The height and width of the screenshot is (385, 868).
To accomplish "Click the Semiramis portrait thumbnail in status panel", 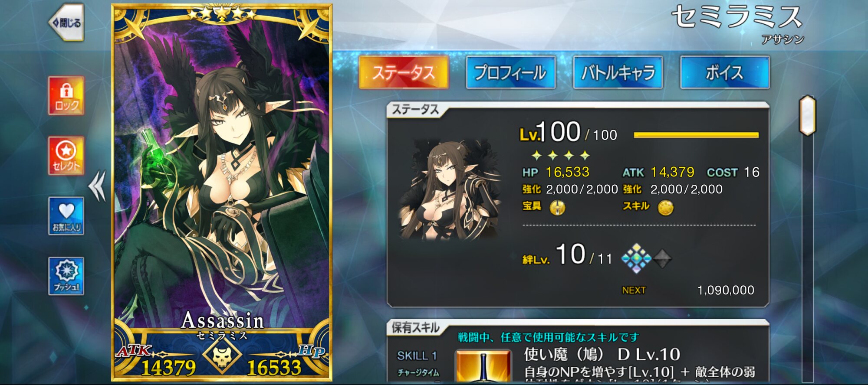I will click(x=450, y=189).
